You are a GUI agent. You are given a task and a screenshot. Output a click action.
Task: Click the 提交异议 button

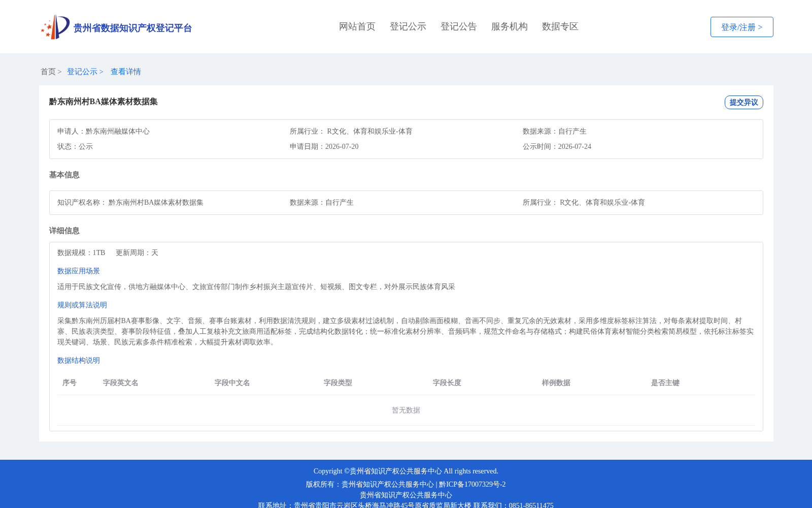(744, 102)
